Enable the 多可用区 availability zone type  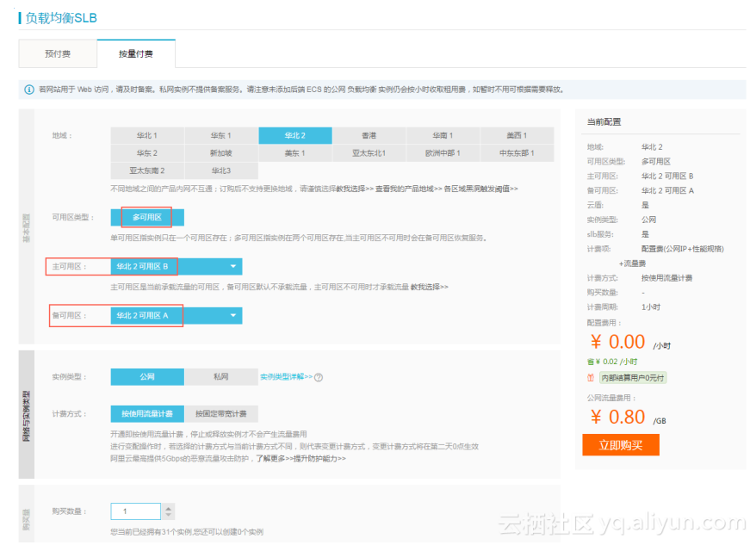pyautogui.click(x=149, y=216)
